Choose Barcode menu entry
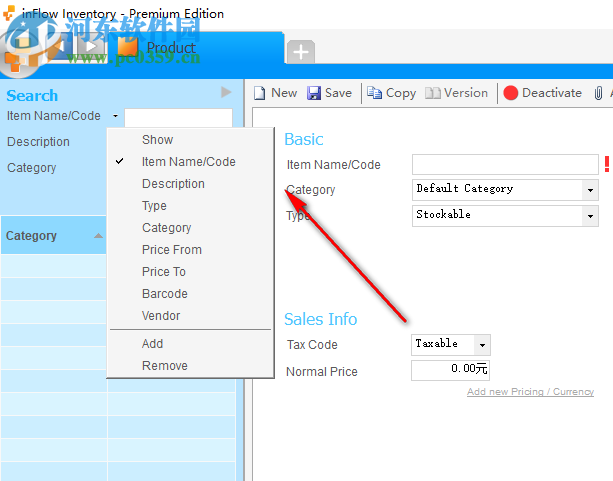Viewport: 613px width, 481px height. pyautogui.click(x=190, y=294)
